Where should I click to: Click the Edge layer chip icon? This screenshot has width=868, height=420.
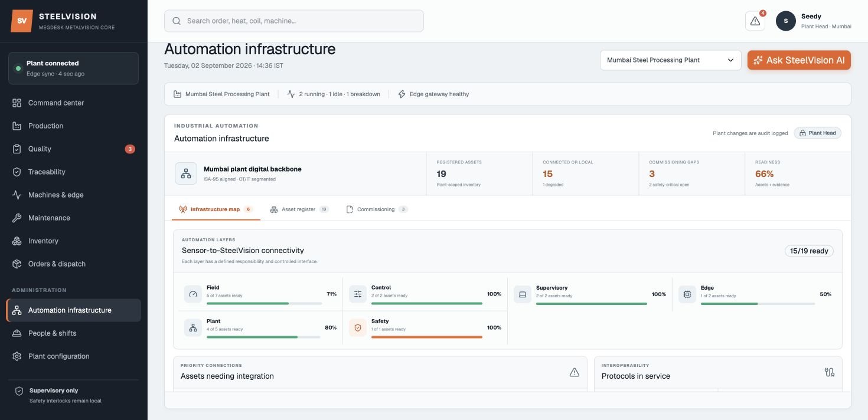[687, 294]
